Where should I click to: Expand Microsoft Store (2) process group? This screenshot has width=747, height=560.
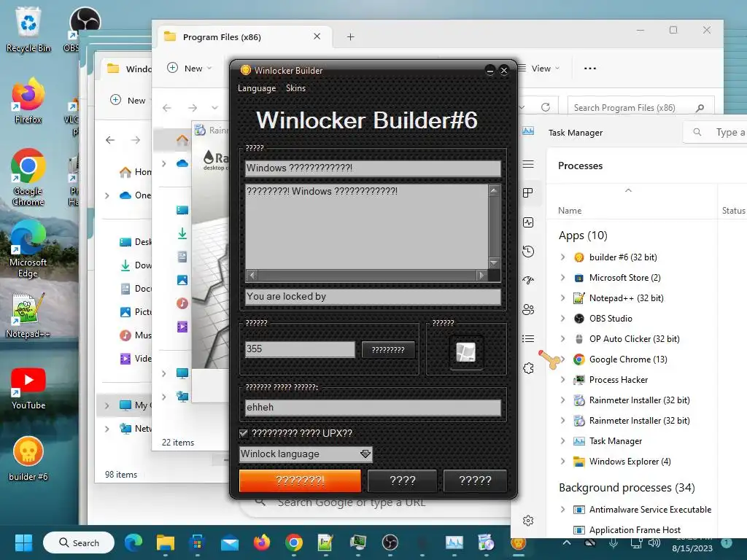[562, 278]
